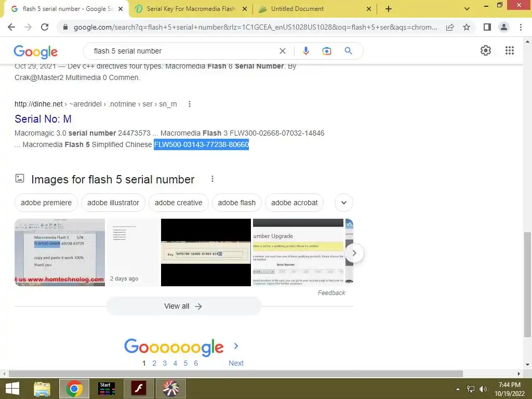Go to results page 3
532x399 pixels.
pos(165,363)
